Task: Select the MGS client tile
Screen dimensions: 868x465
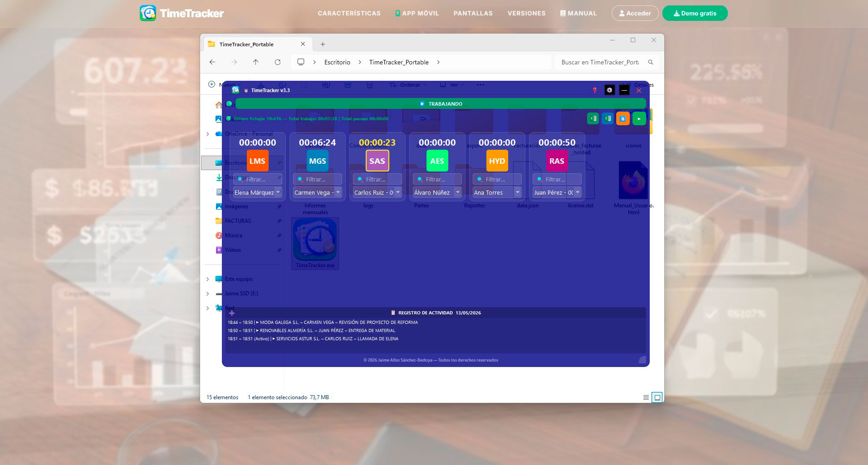Action: pos(317,161)
